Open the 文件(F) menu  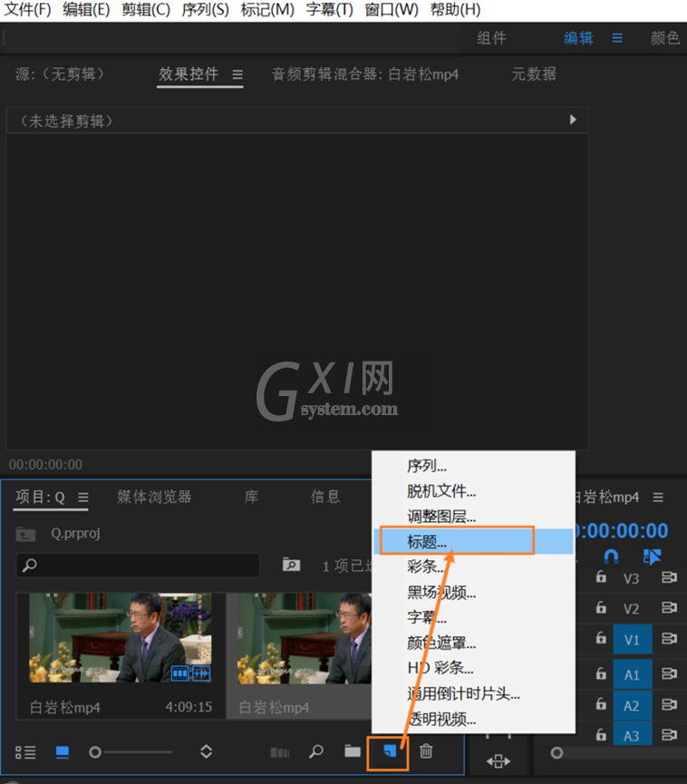pos(27,9)
